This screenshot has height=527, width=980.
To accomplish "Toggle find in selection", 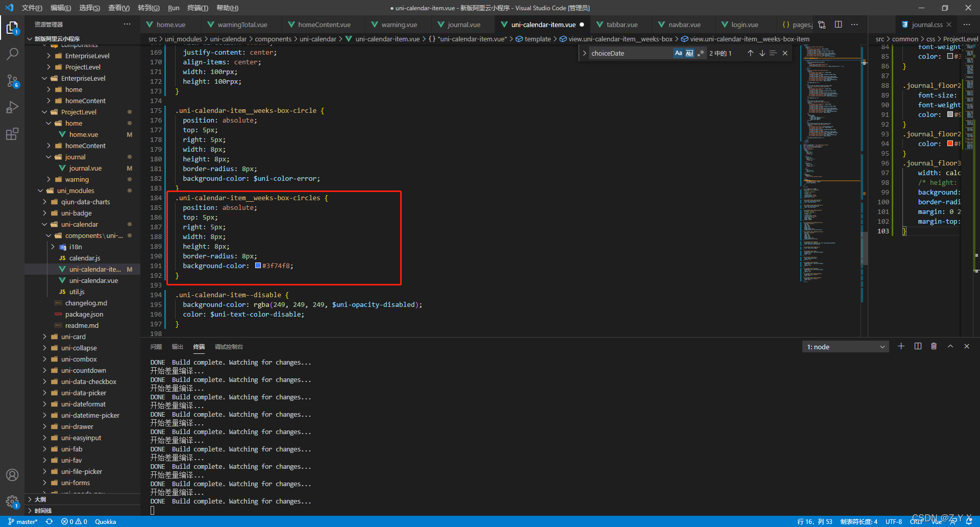I will coord(773,53).
